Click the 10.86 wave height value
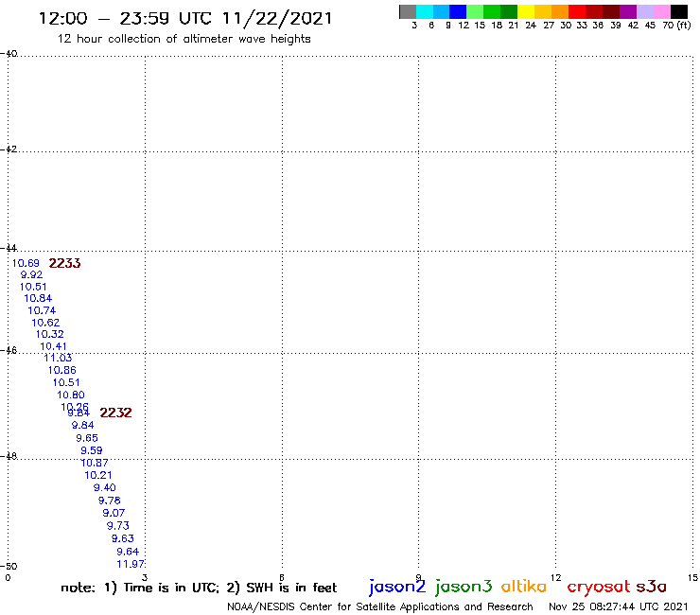Image resolution: width=700 pixels, height=615 pixels. click(x=62, y=370)
